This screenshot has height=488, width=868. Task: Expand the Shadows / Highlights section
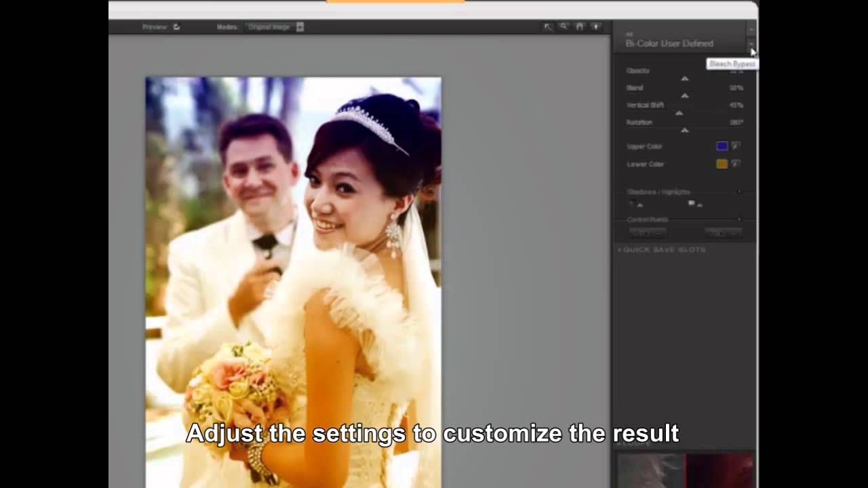click(739, 192)
